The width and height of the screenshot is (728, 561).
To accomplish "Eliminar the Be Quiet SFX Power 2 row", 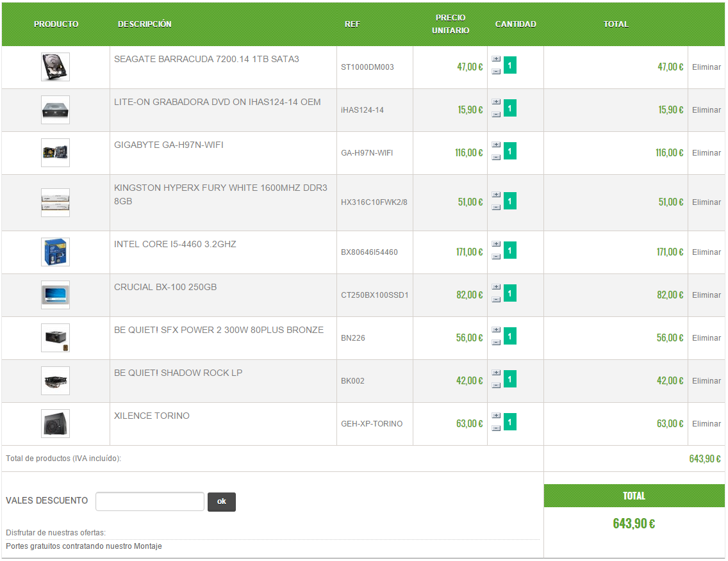I will [x=706, y=337].
